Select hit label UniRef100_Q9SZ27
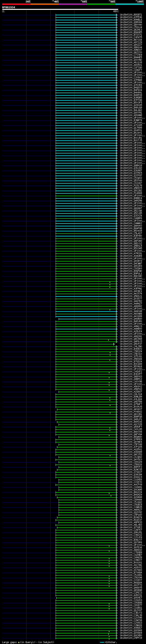Viewport: 146px width, 644px height. (131, 45)
